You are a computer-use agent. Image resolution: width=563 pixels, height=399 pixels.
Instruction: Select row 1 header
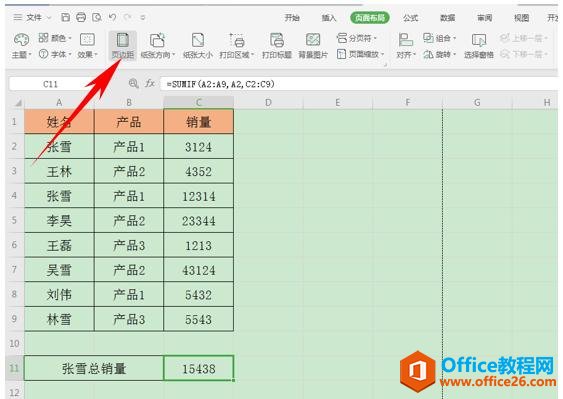(x=14, y=121)
